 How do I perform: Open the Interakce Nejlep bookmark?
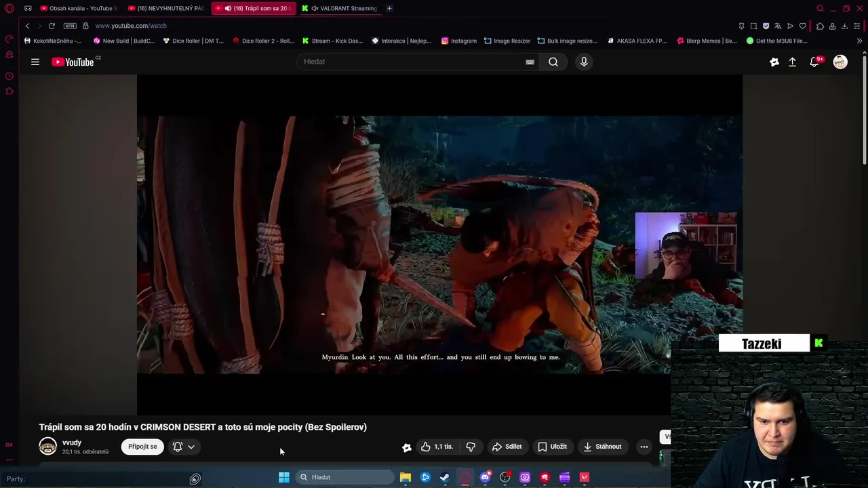pos(401,41)
